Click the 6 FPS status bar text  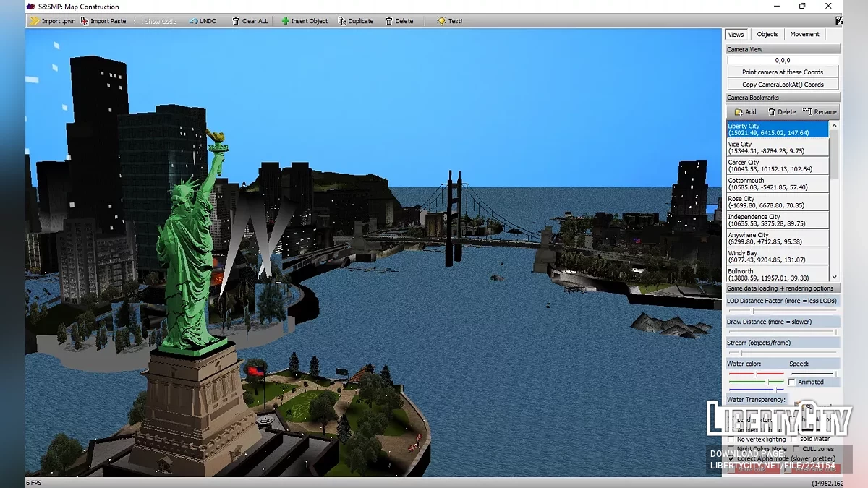coord(33,483)
